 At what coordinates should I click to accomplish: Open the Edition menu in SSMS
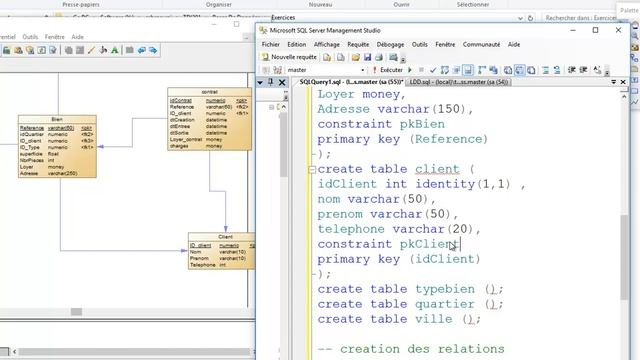click(296, 44)
